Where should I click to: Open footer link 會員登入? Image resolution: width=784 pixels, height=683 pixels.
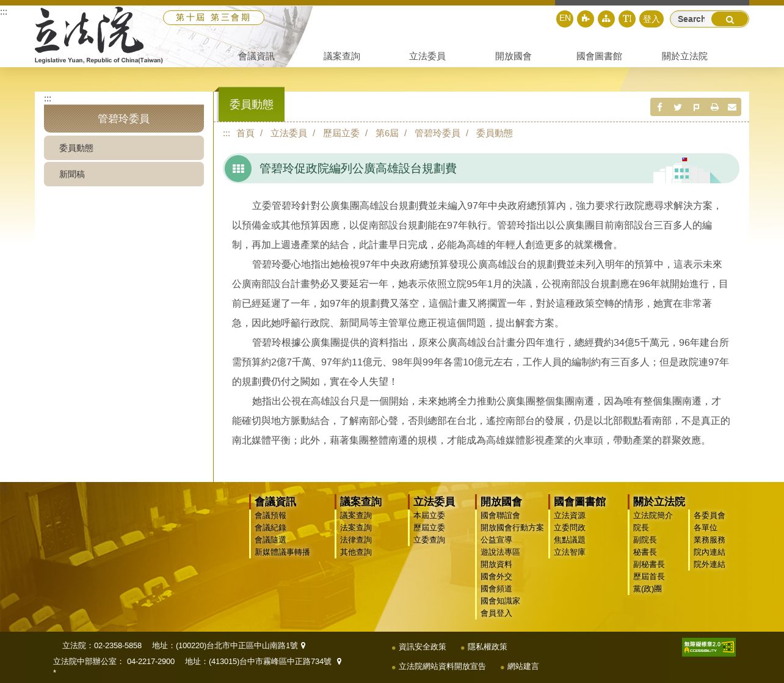click(496, 613)
